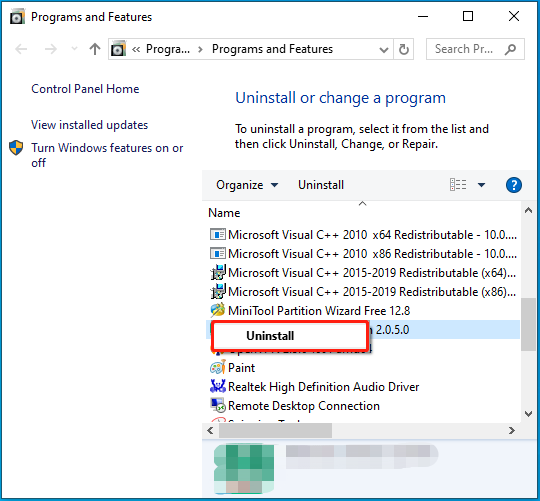Click the vertical scrollbar thumb

pyautogui.click(x=529, y=324)
